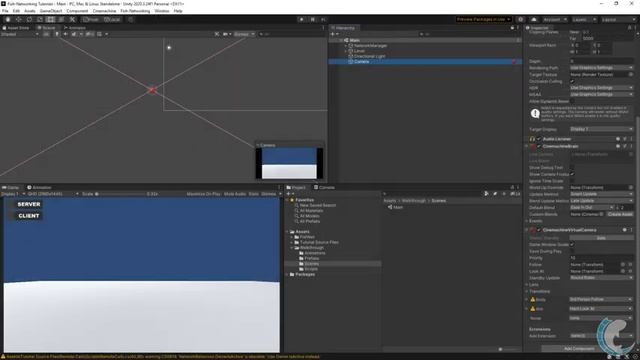The height and width of the screenshot is (360, 640).
Task: Select the Move tool
Action: click(x=18, y=19)
